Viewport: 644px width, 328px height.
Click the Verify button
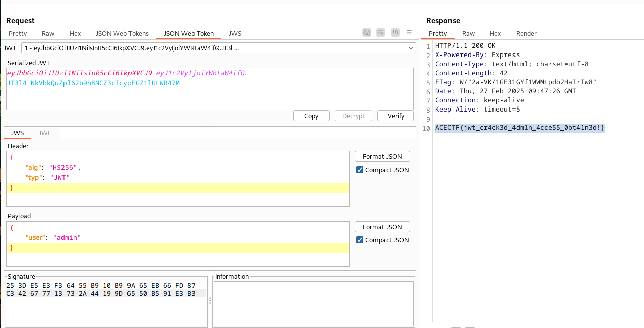396,116
